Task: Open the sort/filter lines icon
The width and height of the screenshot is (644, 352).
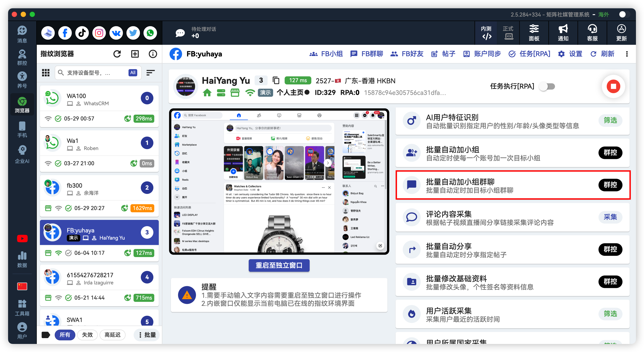Action: click(x=150, y=73)
